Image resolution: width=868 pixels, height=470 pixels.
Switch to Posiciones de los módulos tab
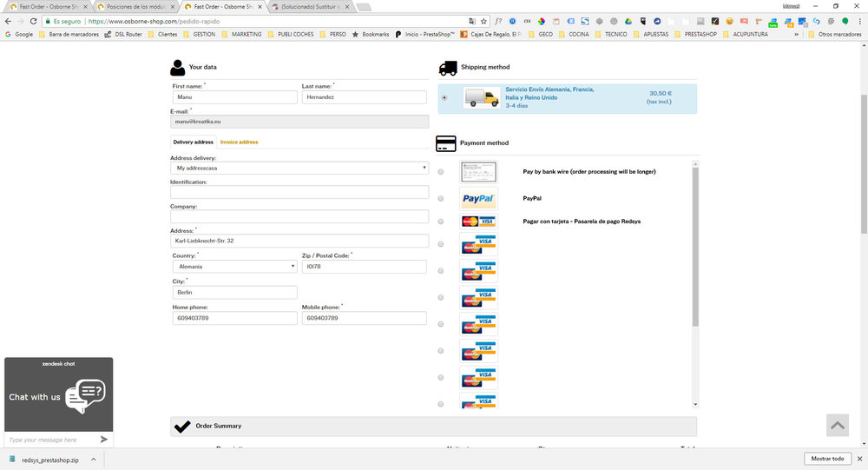point(136,7)
